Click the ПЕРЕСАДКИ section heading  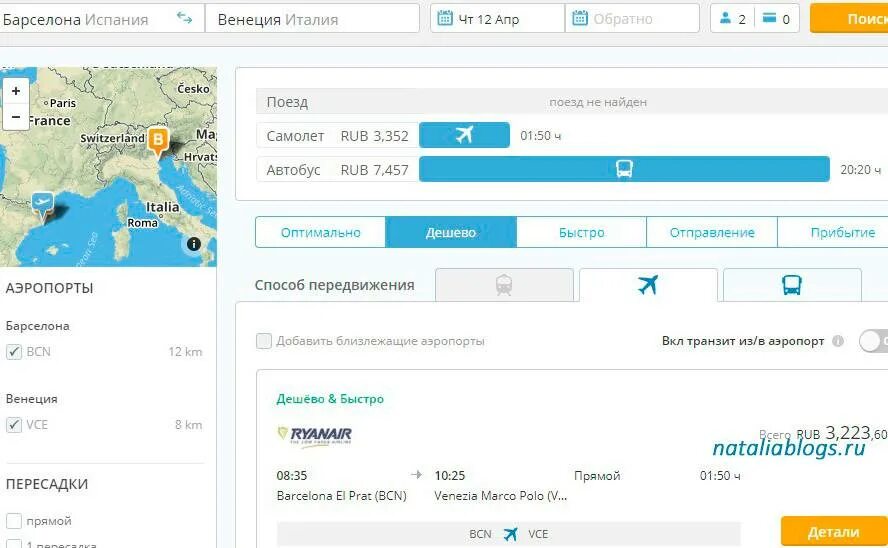pos(47,484)
